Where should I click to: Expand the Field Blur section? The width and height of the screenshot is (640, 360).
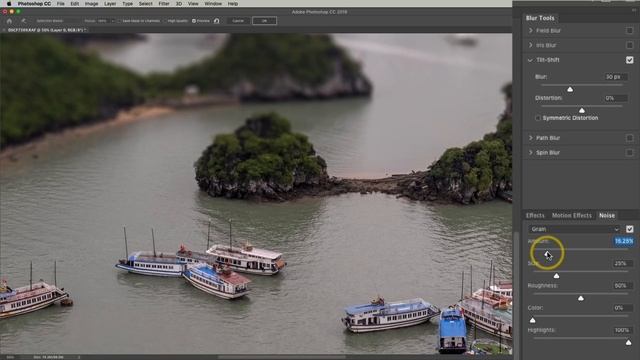(530, 31)
